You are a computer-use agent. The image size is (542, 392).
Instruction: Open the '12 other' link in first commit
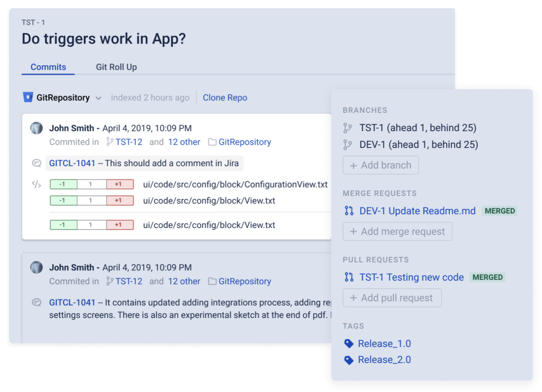(x=184, y=142)
